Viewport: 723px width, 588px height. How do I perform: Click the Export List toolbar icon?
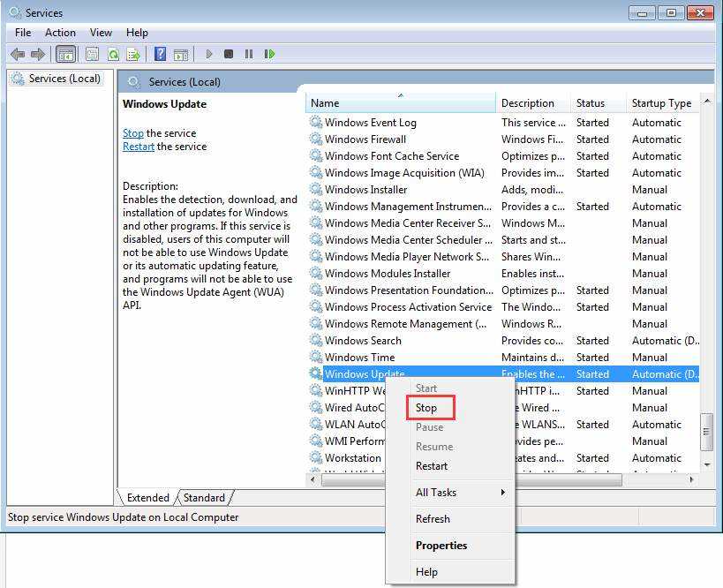click(133, 55)
